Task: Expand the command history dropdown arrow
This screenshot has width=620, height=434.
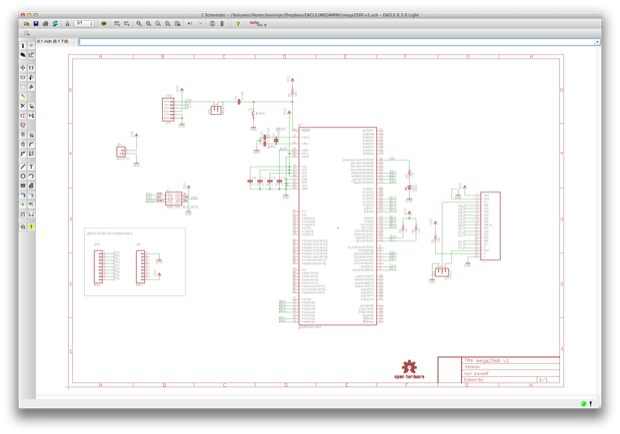Action: [597, 42]
